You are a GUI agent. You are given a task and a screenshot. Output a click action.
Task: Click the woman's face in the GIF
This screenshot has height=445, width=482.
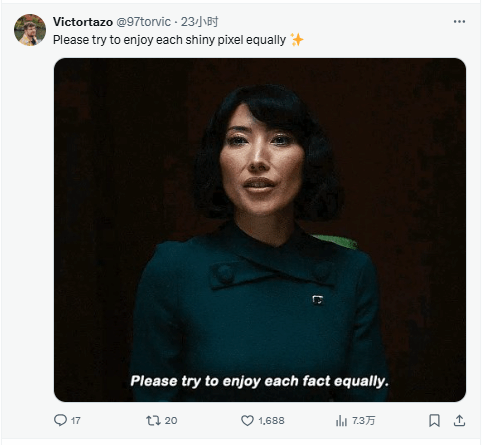(262, 160)
